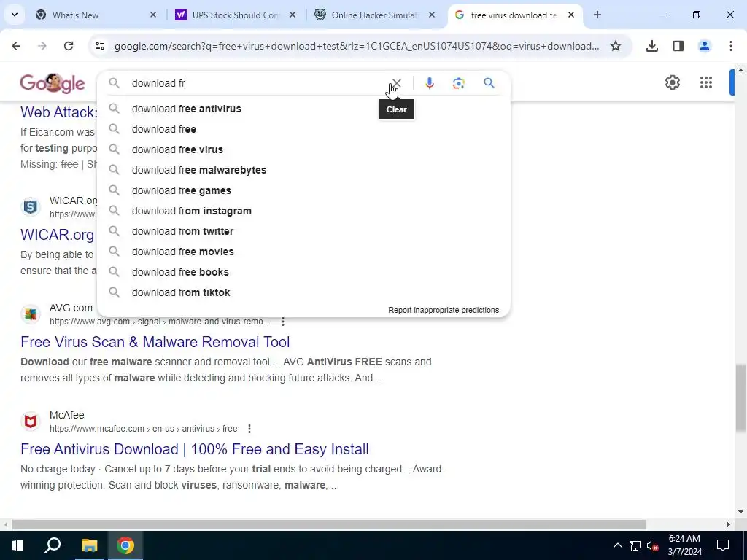This screenshot has width=747, height=560.
Task: Click the McAfee site favicon
Action: click(x=31, y=421)
